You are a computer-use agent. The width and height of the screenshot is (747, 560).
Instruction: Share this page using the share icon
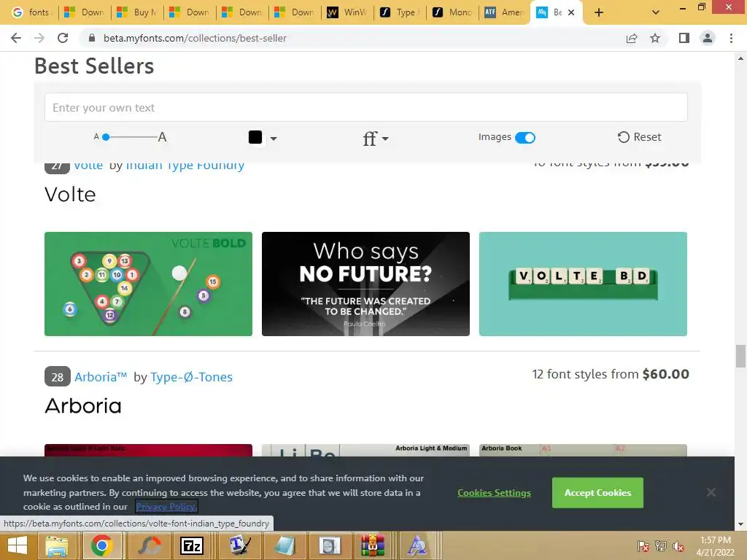click(632, 38)
